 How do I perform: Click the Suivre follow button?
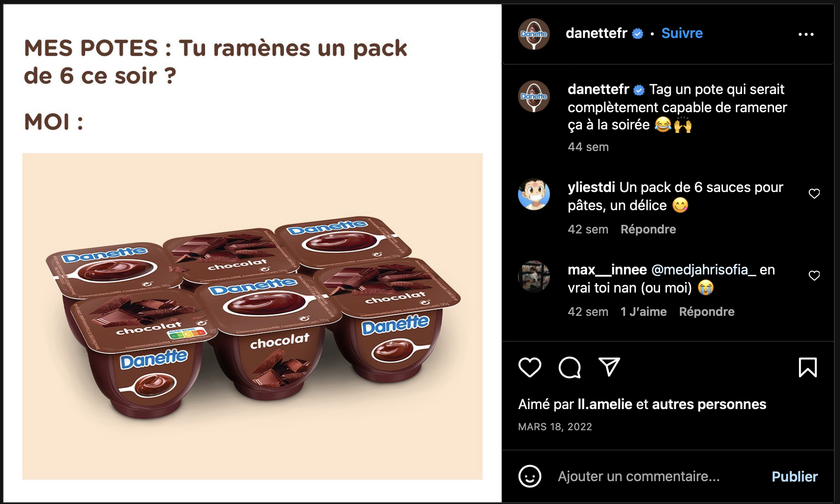pyautogui.click(x=682, y=33)
